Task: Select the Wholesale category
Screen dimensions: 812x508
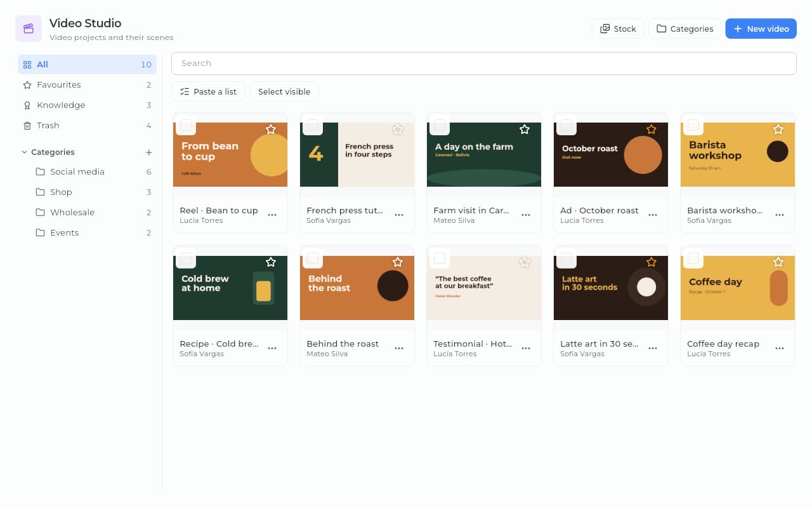Action: coord(93,212)
